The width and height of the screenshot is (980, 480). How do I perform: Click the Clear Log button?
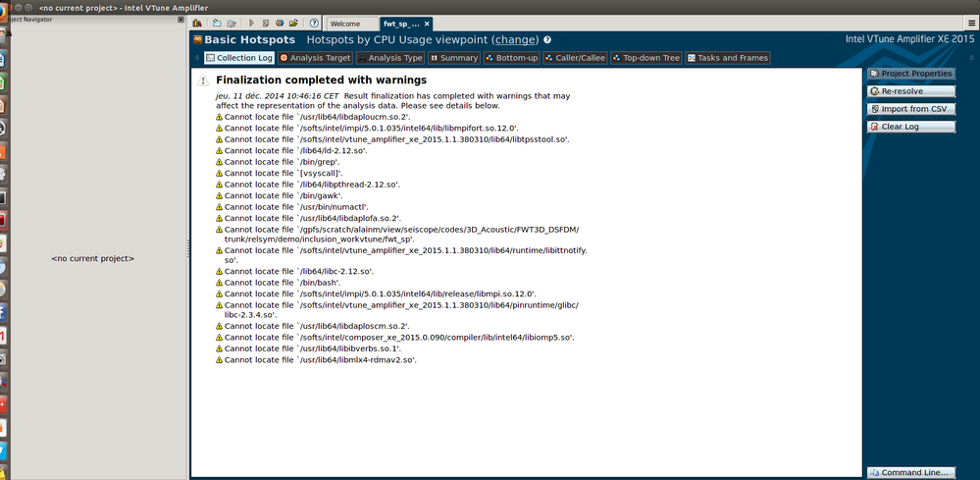910,127
